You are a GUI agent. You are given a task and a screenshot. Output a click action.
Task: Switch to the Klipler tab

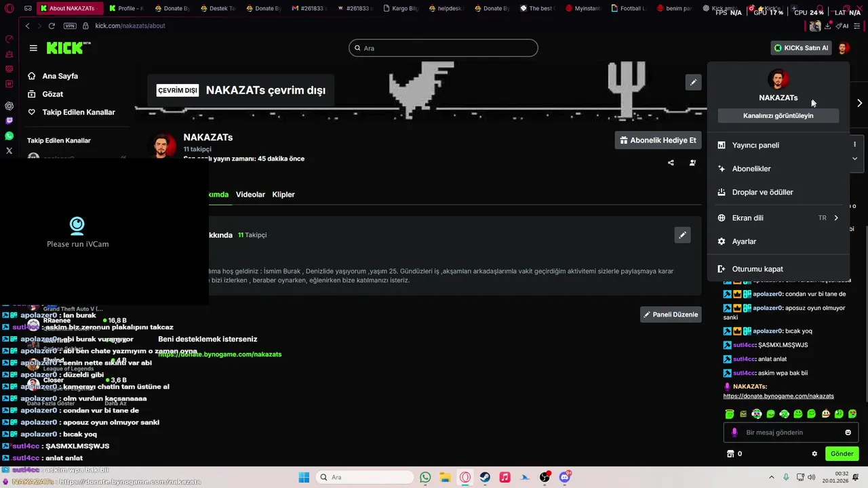point(283,195)
